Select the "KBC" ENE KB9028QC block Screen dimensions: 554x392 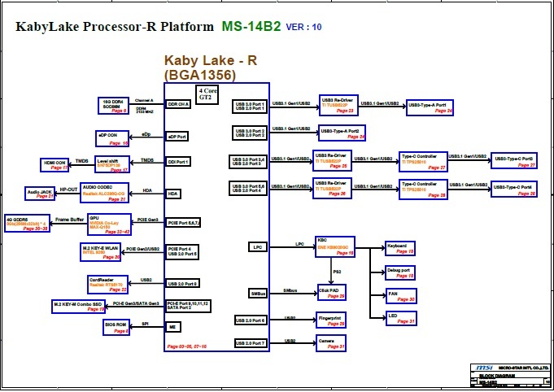[335, 246]
